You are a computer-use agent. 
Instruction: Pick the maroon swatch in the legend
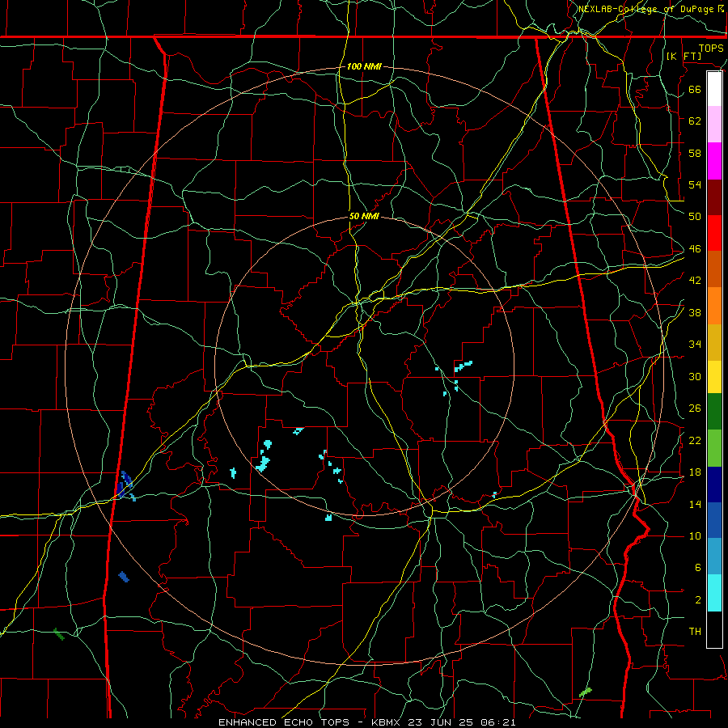click(x=714, y=197)
